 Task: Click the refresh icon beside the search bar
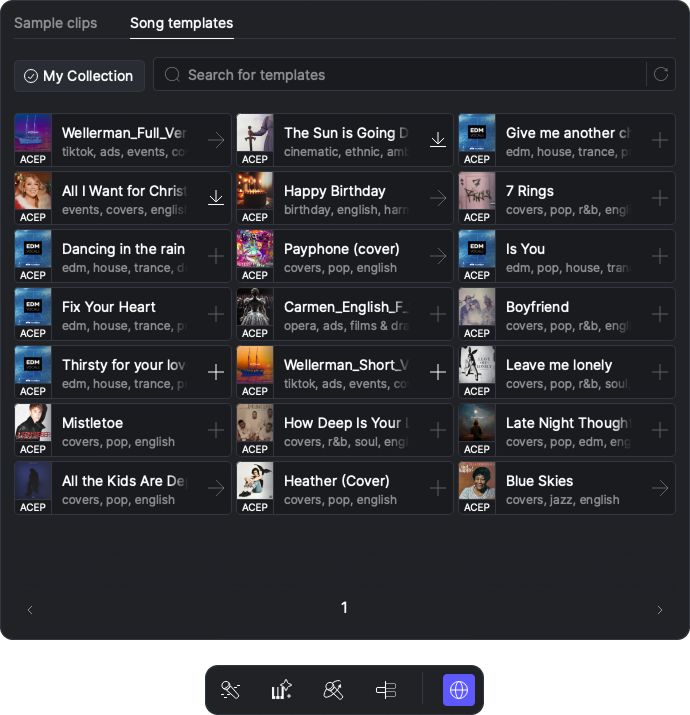(660, 74)
